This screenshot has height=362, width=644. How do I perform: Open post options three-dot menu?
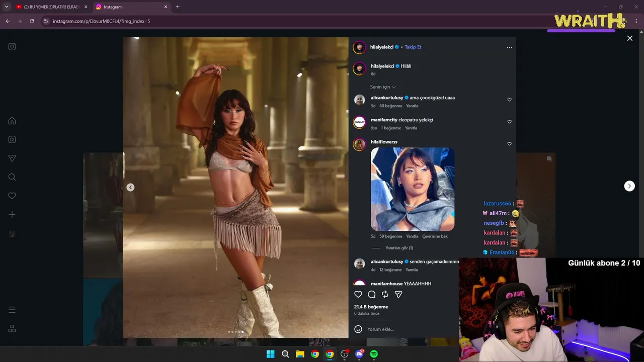[509, 47]
